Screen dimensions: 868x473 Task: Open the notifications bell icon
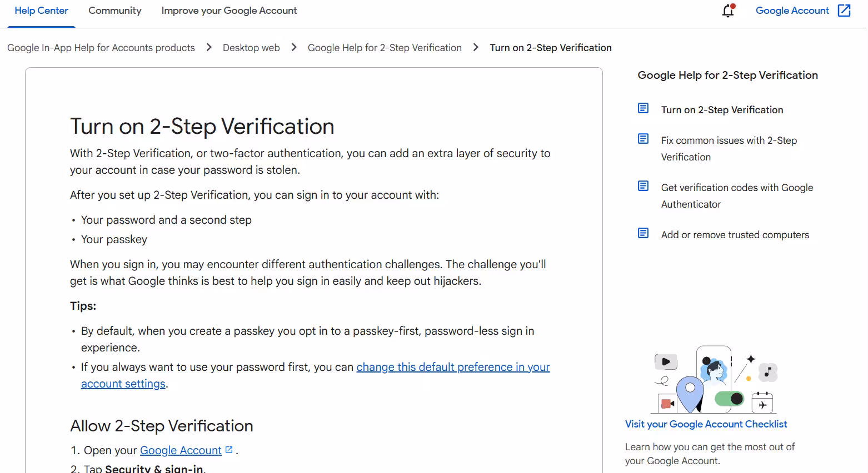[x=728, y=11]
